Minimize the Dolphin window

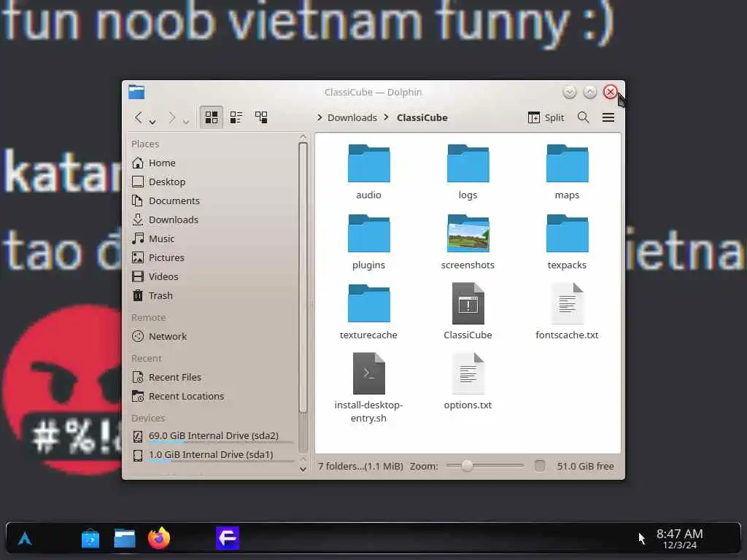pyautogui.click(x=569, y=92)
